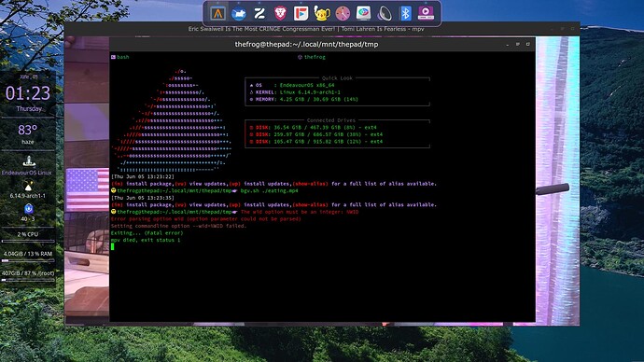This screenshot has width=644, height=362.
Task: Click the American flag in mpv video
Action: (x=87, y=189)
